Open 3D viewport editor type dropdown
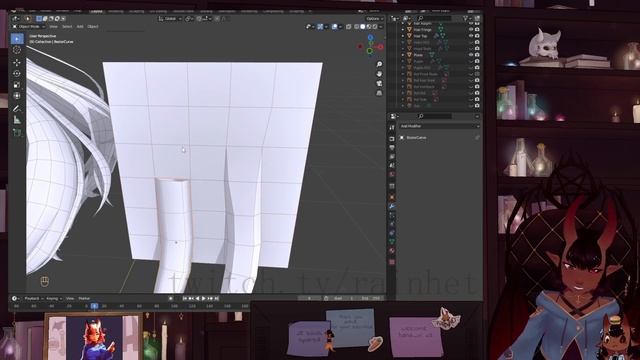Screen dimensions: 640x360 [x=16, y=19]
